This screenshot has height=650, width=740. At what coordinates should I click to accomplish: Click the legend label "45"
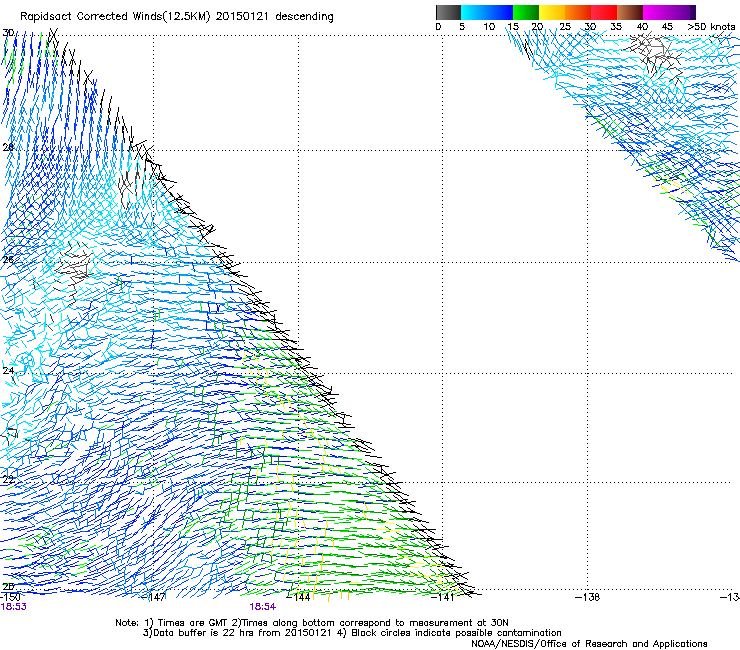click(x=667, y=27)
